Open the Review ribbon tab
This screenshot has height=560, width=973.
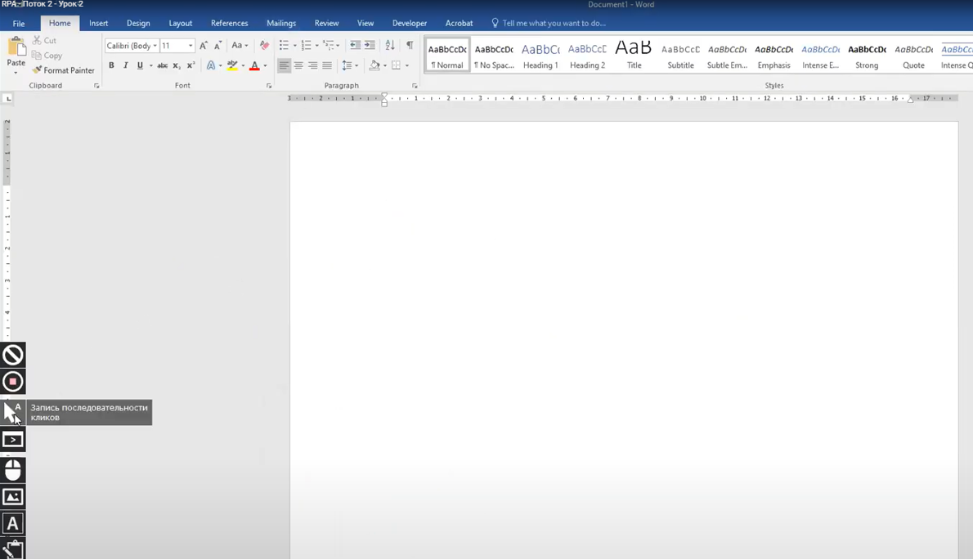pos(326,23)
